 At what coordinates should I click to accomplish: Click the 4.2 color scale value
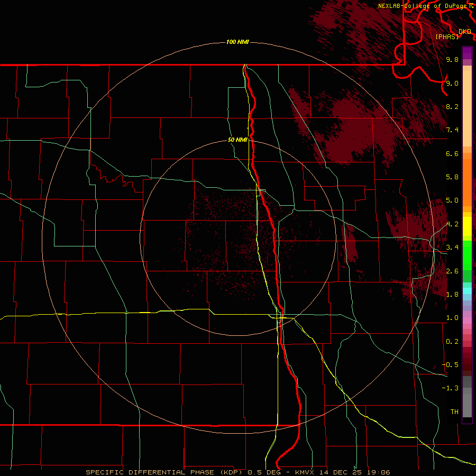(452, 224)
